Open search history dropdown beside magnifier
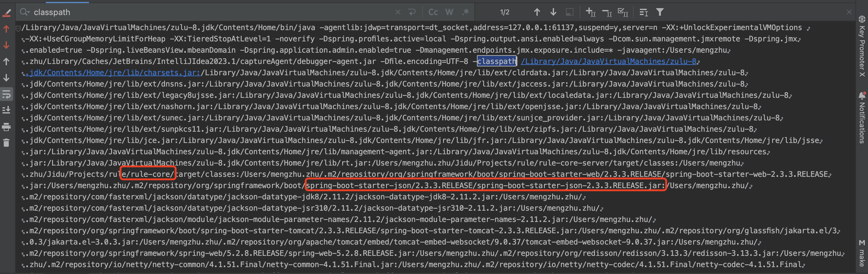The height and width of the screenshot is (274, 868). click(x=24, y=12)
